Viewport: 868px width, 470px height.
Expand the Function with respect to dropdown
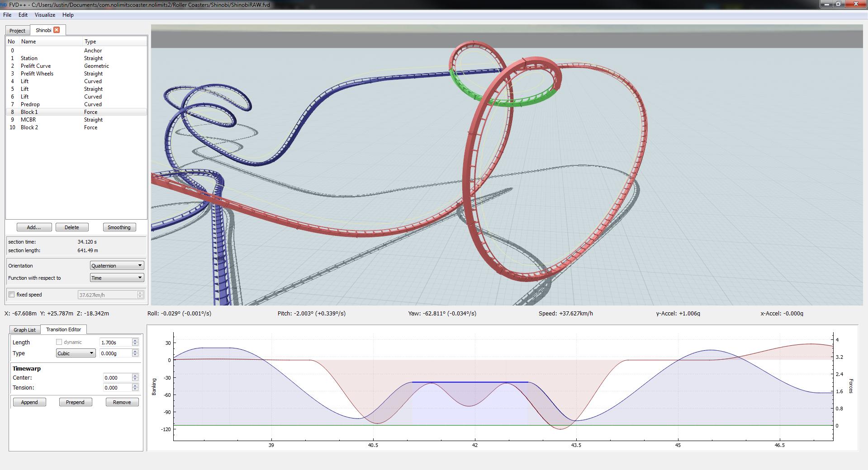117,278
